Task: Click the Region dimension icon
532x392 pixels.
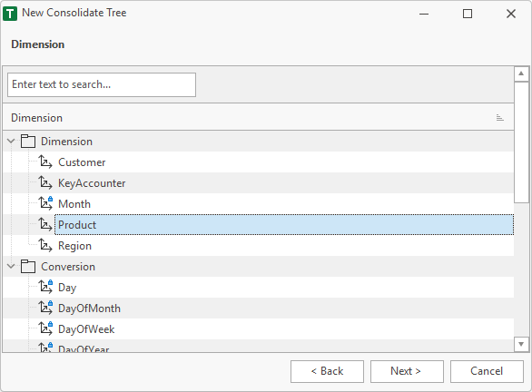Action: click(45, 246)
